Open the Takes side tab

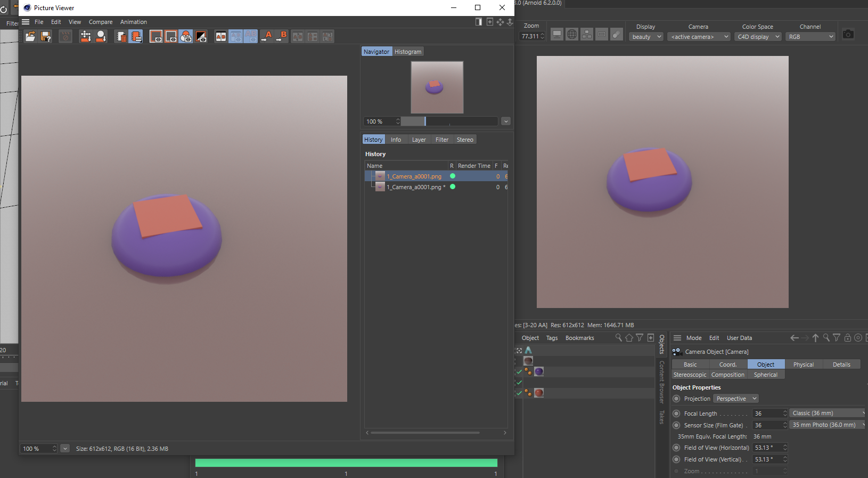[662, 417]
